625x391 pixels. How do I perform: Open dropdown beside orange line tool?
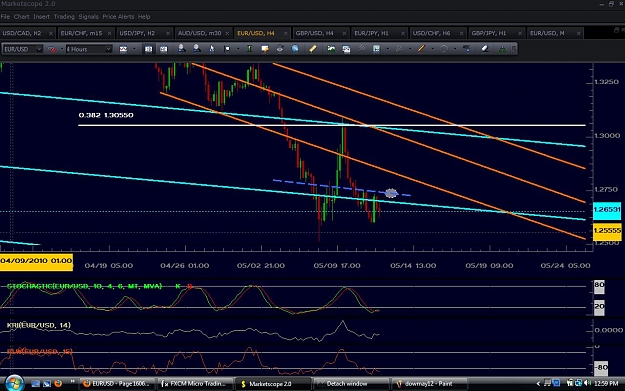[x=432, y=49]
